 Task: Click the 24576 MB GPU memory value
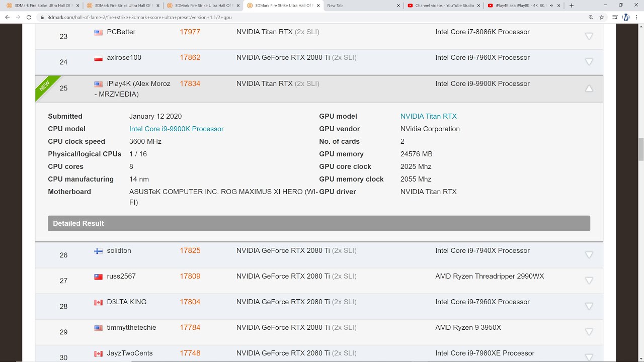pos(417,154)
